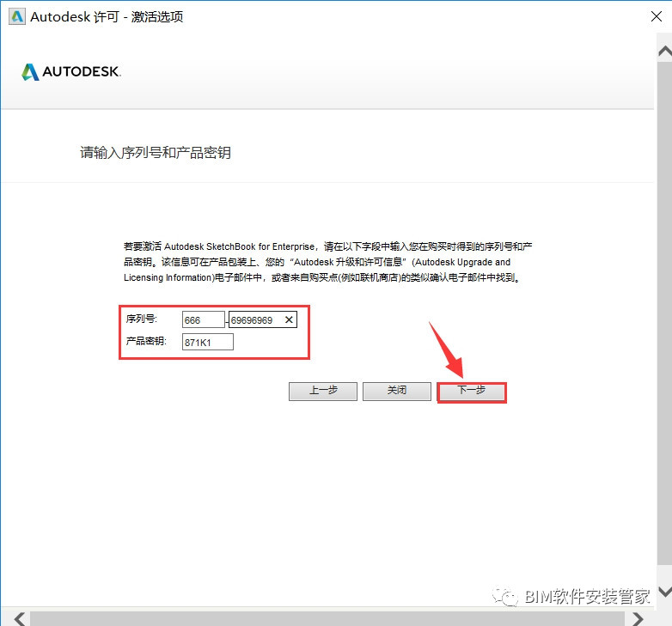Image resolution: width=672 pixels, height=626 pixels.
Task: Click the vertical scrollbar down arrow
Action: [x=665, y=592]
